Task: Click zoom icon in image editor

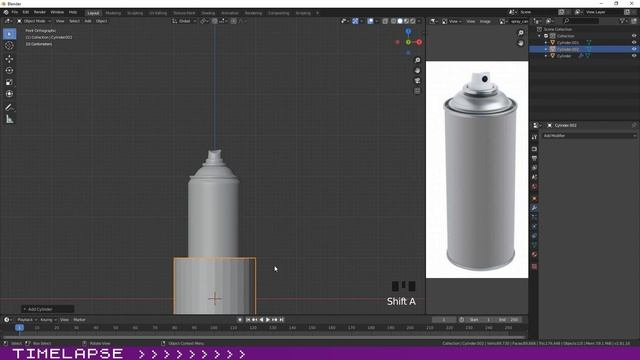Action: click(x=520, y=33)
